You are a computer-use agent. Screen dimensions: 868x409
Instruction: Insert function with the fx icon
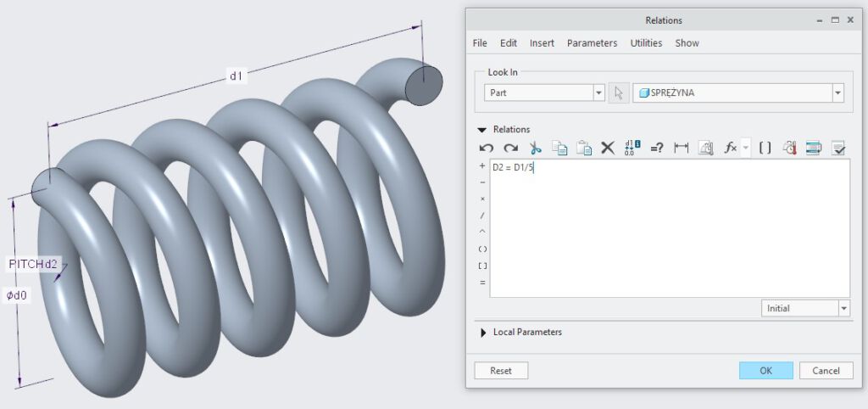730,148
